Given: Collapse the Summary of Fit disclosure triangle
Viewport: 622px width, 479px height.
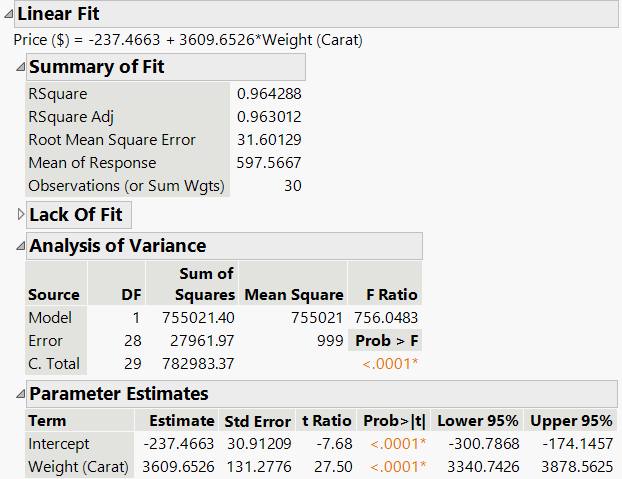Looking at the screenshot, I should 21,67.
